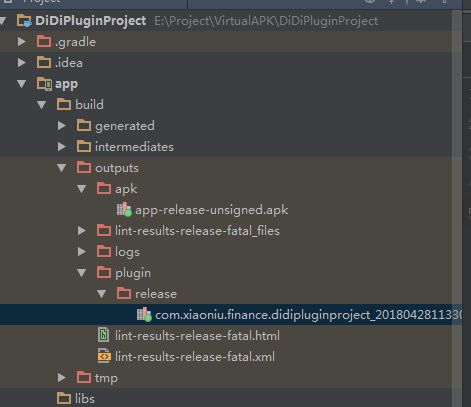Viewport: 471px width, 407px height.
Task: Click the libs folder icon
Action: pos(64,399)
